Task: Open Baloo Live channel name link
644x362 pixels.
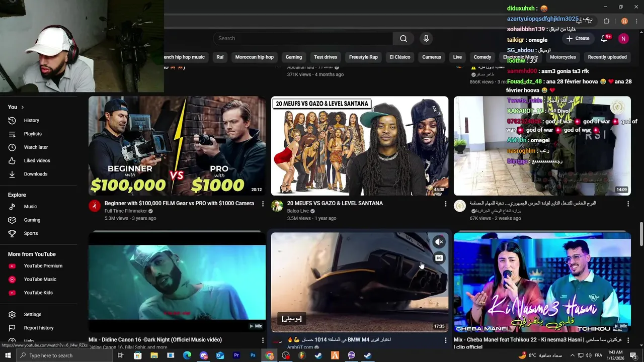Action: click(298, 211)
